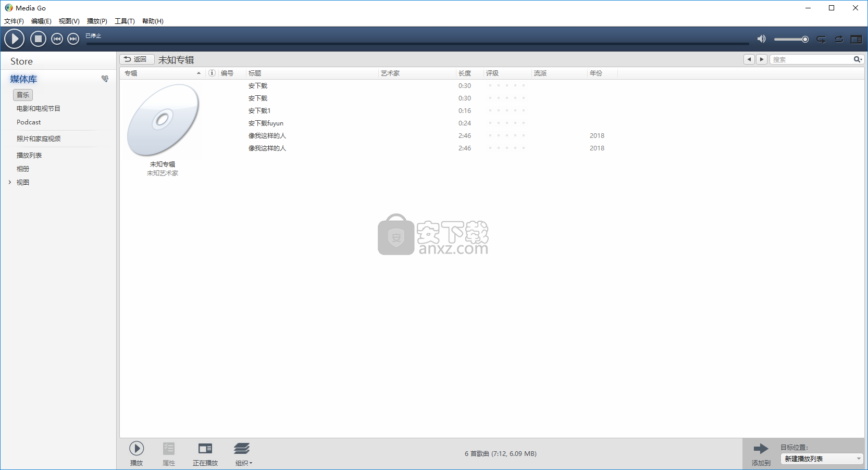Skip to next track button
Viewport: 868px width, 470px height.
(x=73, y=39)
